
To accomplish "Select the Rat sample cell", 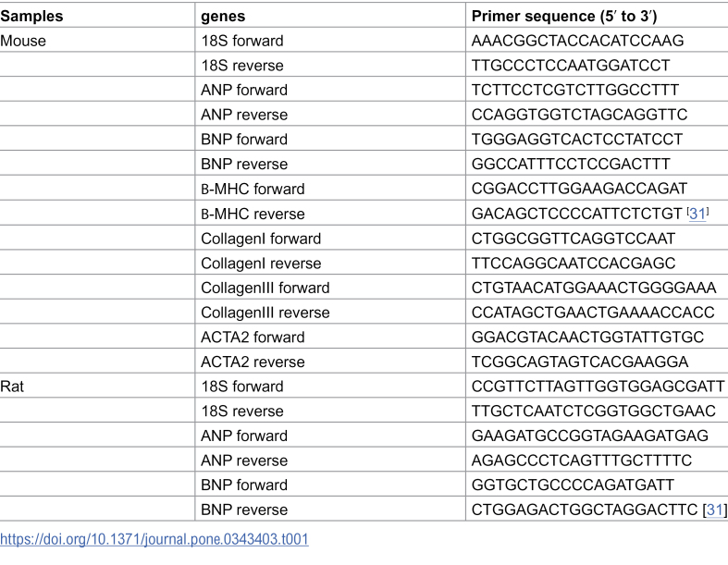I will coord(12,387).
